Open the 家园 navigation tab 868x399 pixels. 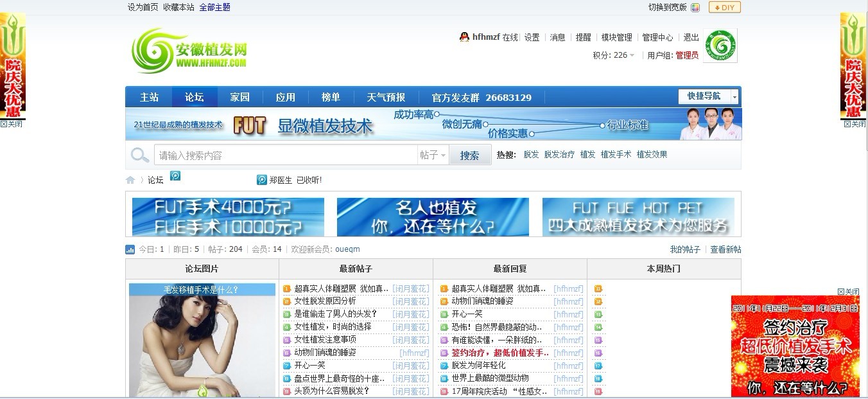click(240, 97)
